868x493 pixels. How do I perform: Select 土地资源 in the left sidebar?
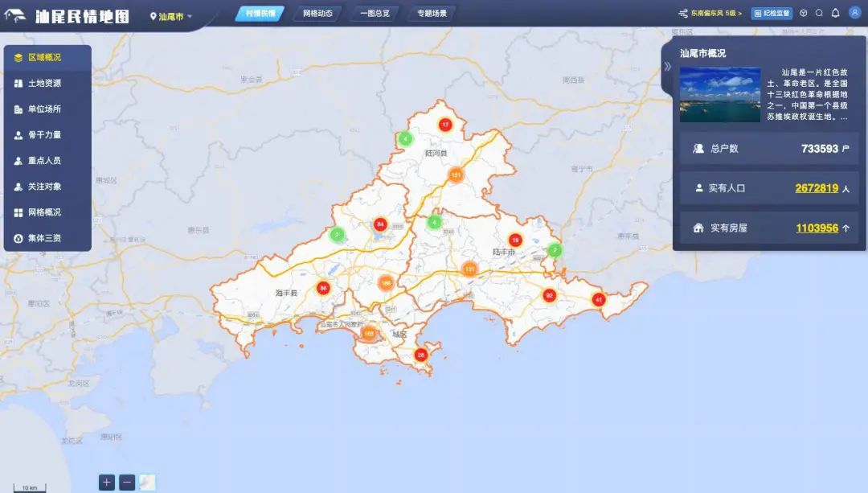[x=44, y=84]
